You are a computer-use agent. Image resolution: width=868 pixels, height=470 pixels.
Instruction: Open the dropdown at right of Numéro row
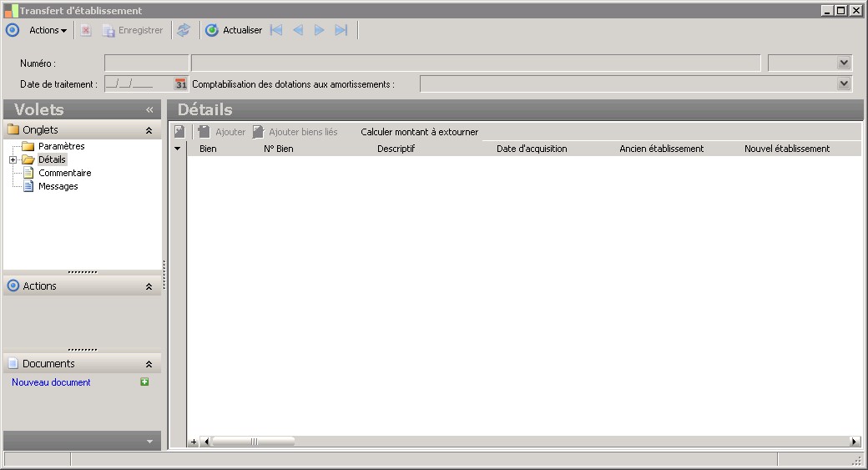click(x=844, y=63)
